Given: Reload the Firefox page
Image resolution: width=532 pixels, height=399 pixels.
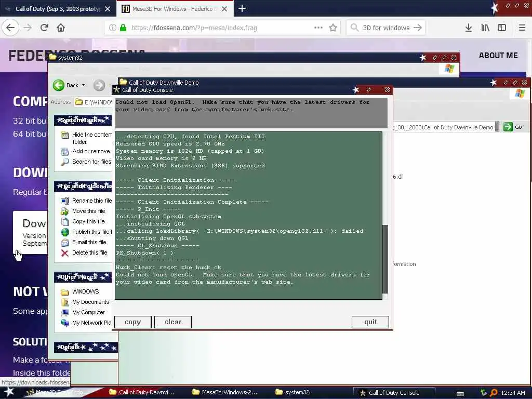Looking at the screenshot, I should (44, 28).
